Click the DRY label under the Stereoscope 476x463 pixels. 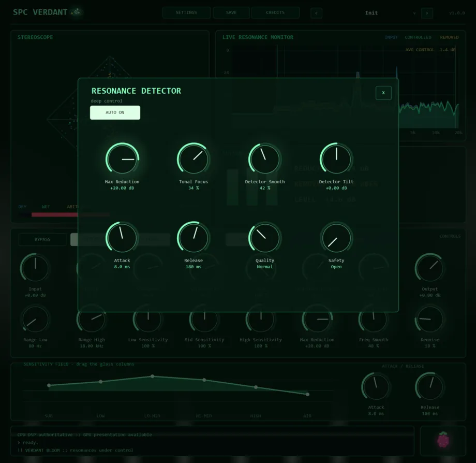click(22, 207)
